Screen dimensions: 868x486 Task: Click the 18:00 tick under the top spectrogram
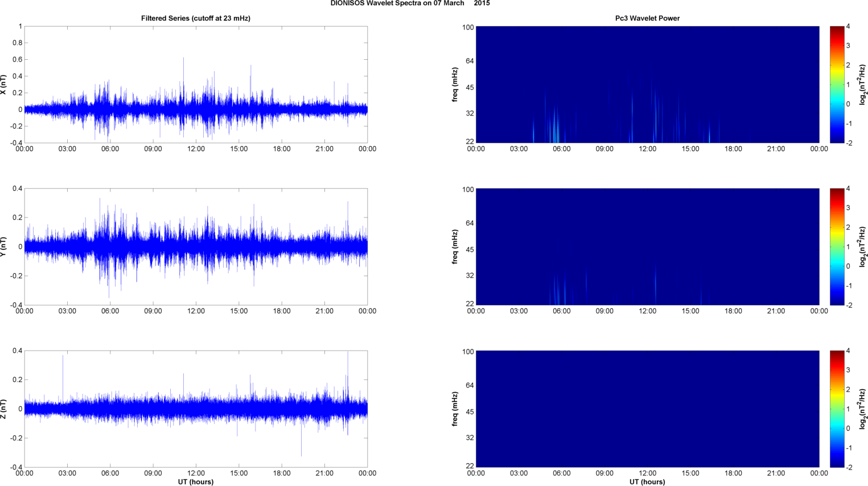[x=733, y=149]
